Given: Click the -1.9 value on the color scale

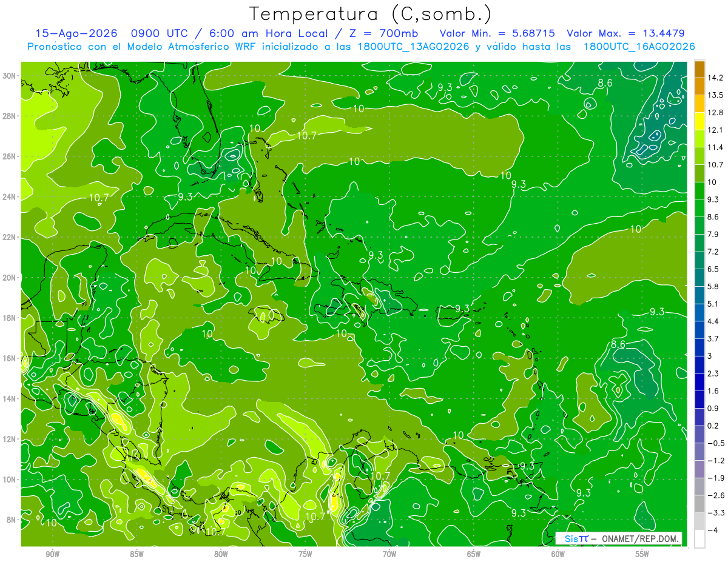Looking at the screenshot, I should click(716, 478).
